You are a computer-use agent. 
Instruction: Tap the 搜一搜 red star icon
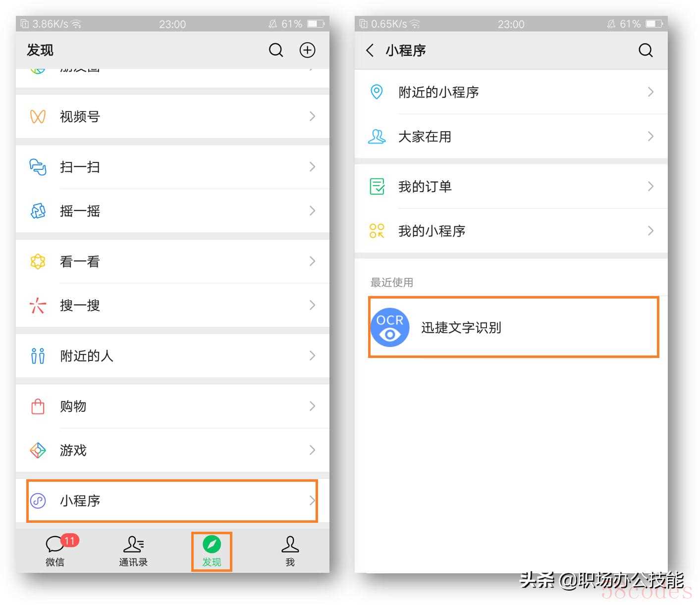pos(38,305)
